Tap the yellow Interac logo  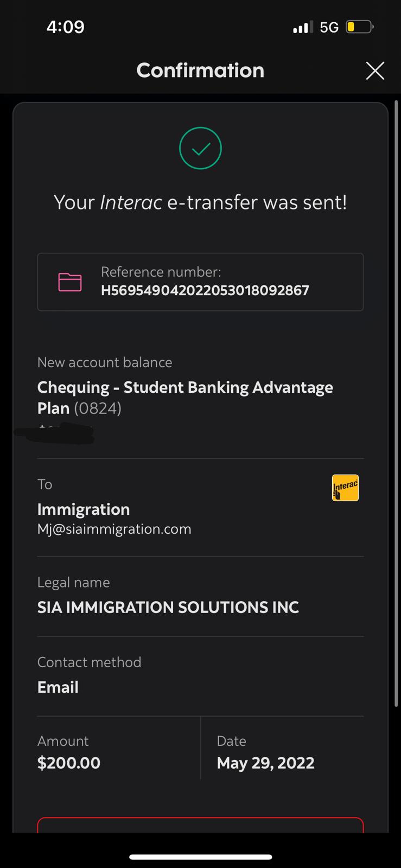tap(345, 488)
